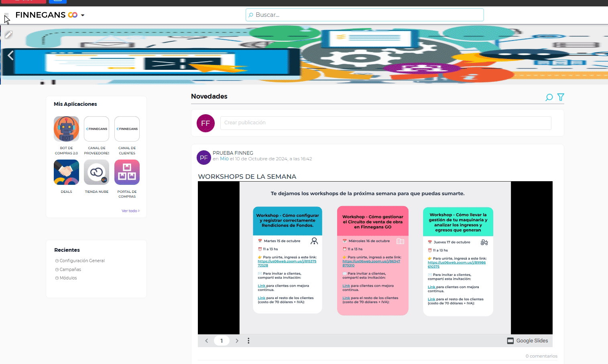Screen dimensions: 608x364
Task: Launch the Deals application
Action: 66,172
